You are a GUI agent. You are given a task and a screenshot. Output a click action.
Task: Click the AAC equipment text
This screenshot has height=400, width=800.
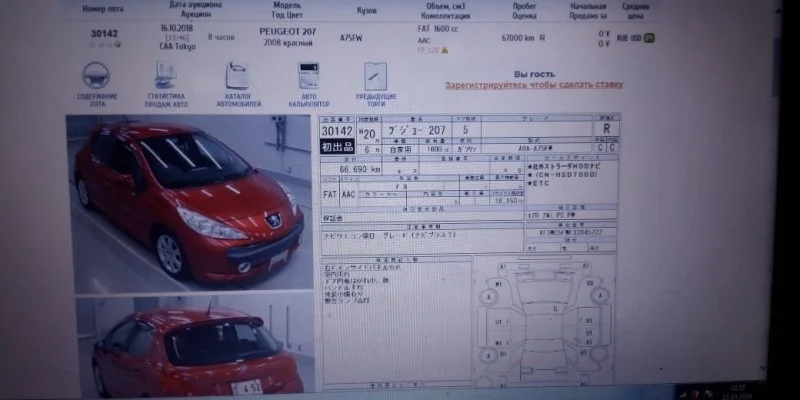coord(424,40)
